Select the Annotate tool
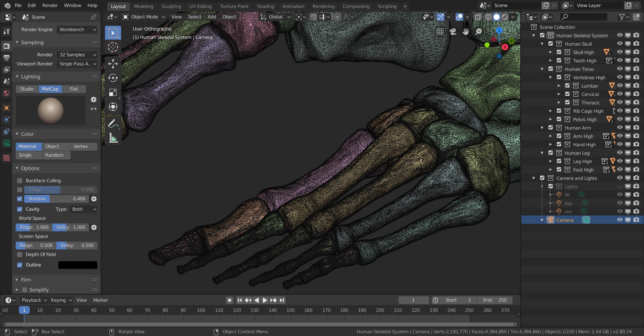This screenshot has height=336, width=644. [x=113, y=124]
